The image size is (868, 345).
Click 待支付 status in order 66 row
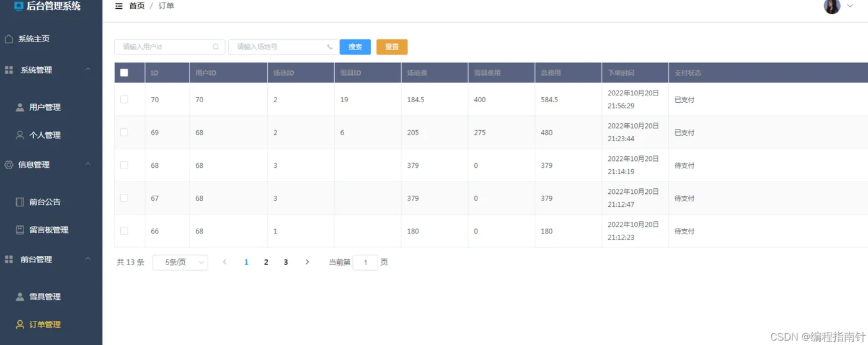[684, 231]
